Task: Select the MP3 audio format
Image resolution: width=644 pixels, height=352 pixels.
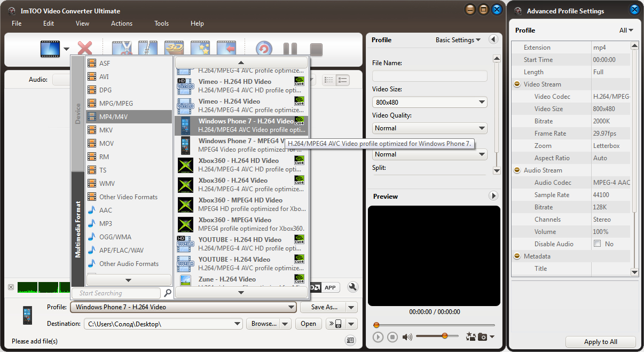Action: (129, 223)
